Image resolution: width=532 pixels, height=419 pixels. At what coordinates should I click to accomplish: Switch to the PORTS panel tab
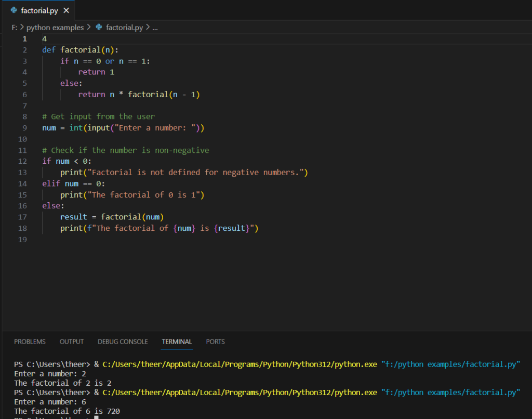tap(215, 342)
